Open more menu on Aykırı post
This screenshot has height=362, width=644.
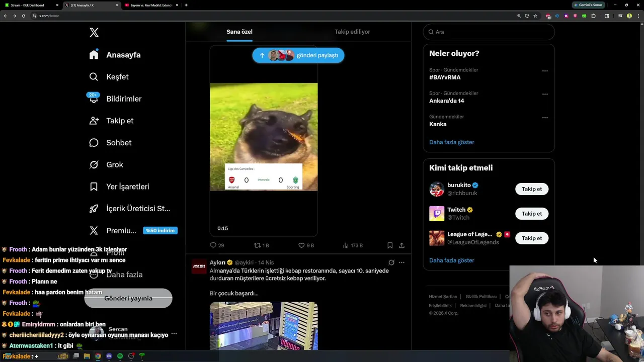(x=401, y=262)
